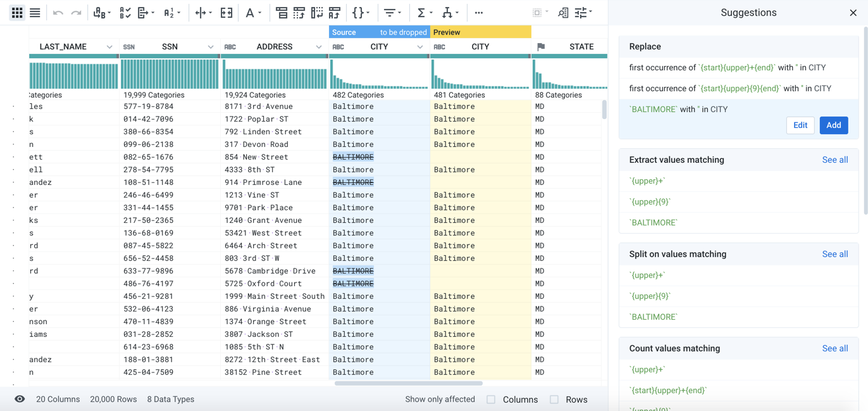
Task: Click See all for Split on values matching
Action: (834, 254)
